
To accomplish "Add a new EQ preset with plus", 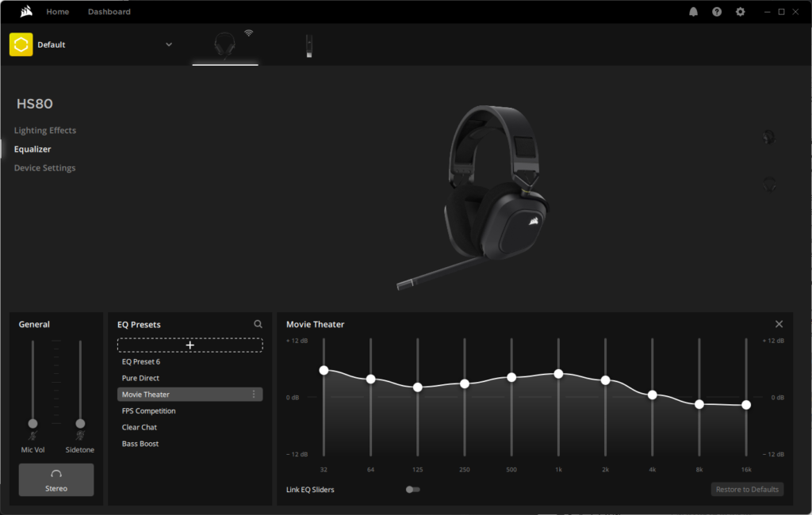I will 190,345.
